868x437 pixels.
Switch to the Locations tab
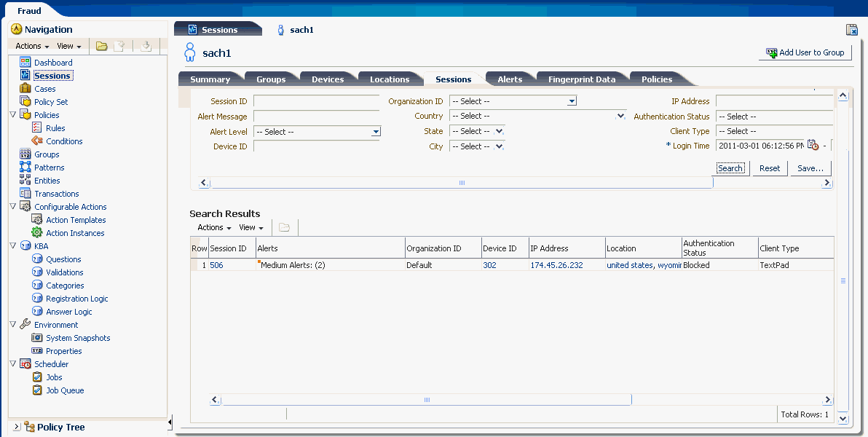tap(390, 79)
